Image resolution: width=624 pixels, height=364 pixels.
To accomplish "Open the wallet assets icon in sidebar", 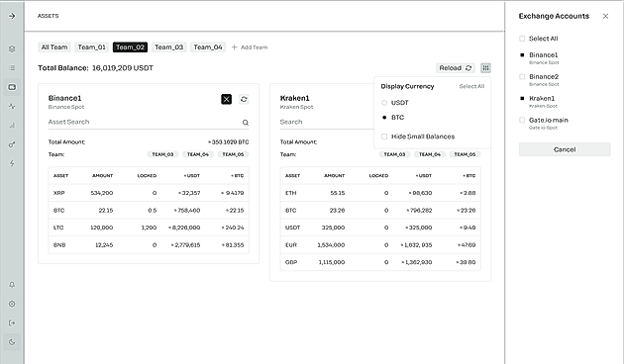I will pos(12,87).
